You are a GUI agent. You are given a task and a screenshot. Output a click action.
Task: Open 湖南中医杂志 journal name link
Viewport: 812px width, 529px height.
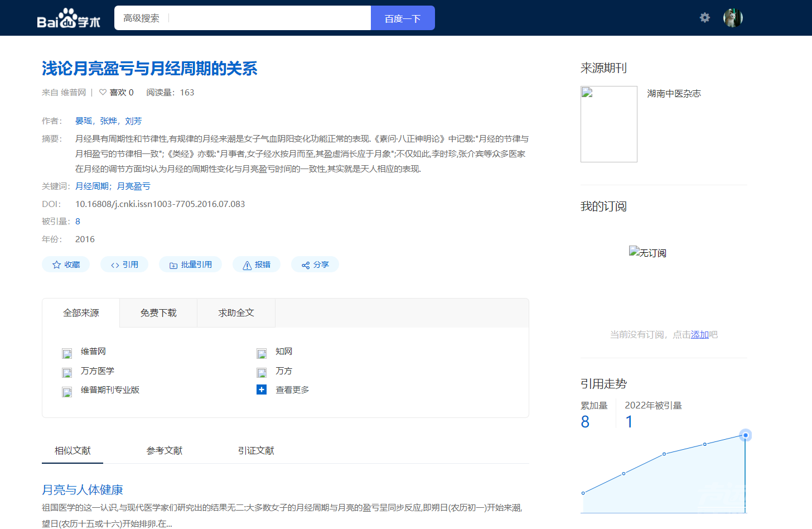tap(674, 94)
